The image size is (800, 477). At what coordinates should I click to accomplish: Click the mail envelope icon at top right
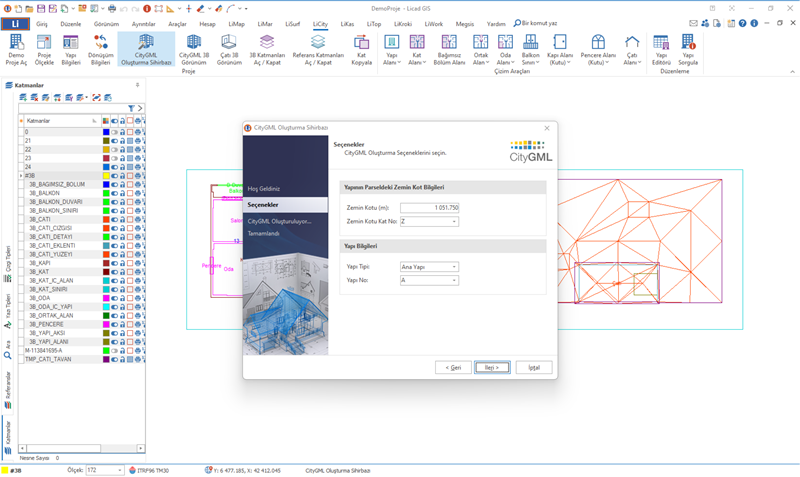pos(693,23)
